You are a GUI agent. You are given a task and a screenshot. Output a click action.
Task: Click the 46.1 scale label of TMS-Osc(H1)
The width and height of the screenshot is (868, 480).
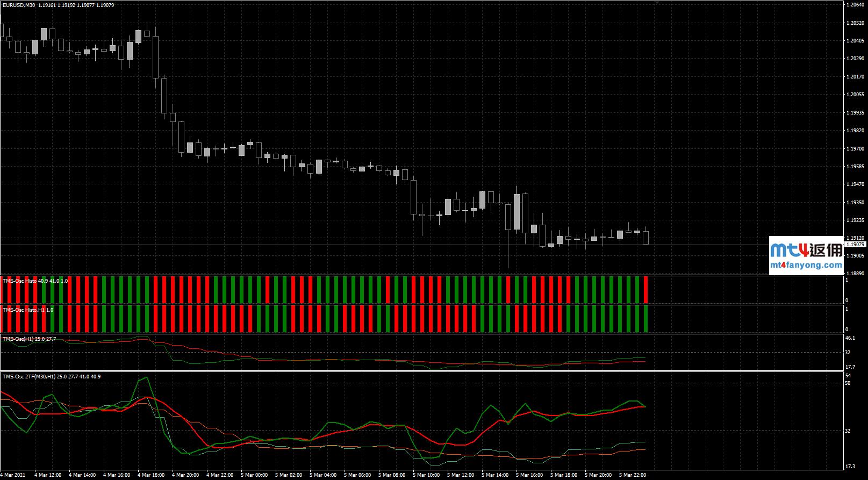pyautogui.click(x=850, y=338)
